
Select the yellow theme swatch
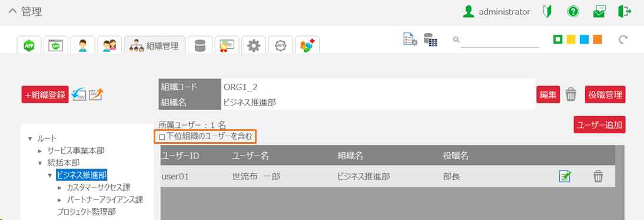[x=571, y=40]
